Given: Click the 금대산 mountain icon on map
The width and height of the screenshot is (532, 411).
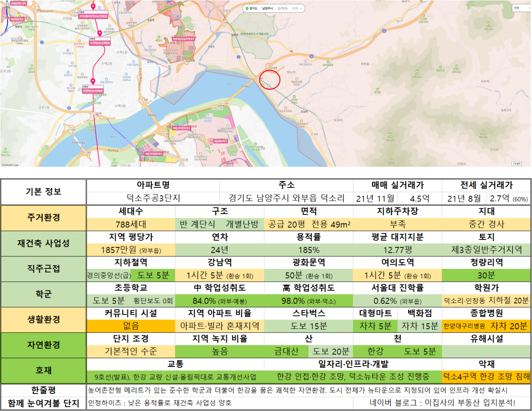Looking at the screenshot, I should click(294, 97).
